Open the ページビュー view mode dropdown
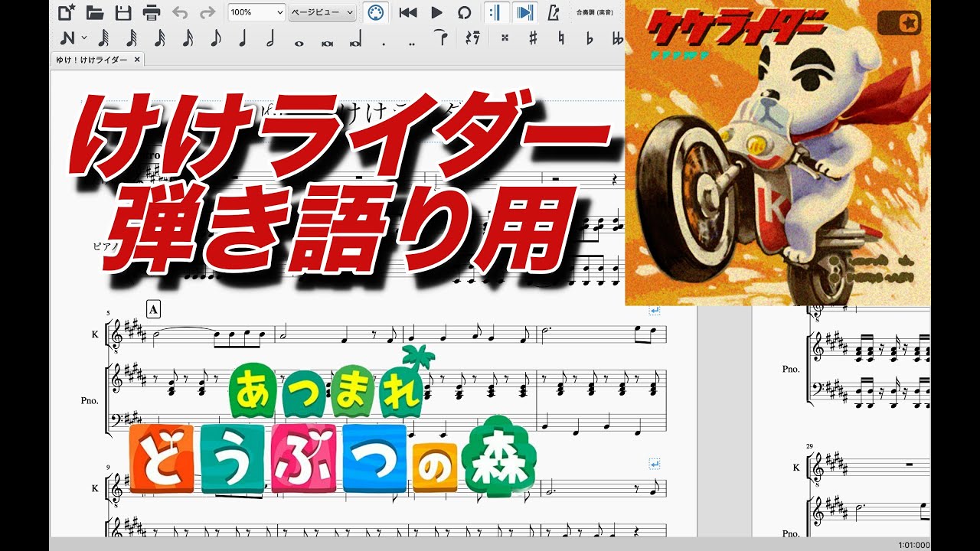 (x=322, y=12)
